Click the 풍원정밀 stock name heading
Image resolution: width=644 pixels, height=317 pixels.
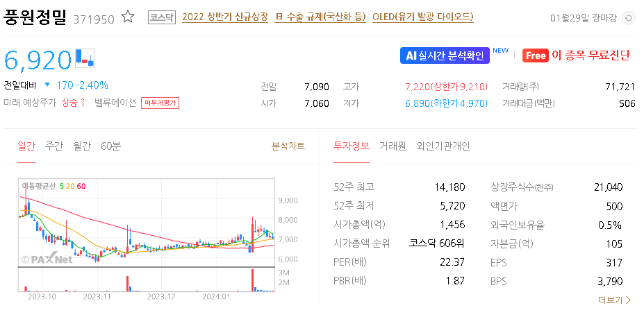pyautogui.click(x=35, y=17)
